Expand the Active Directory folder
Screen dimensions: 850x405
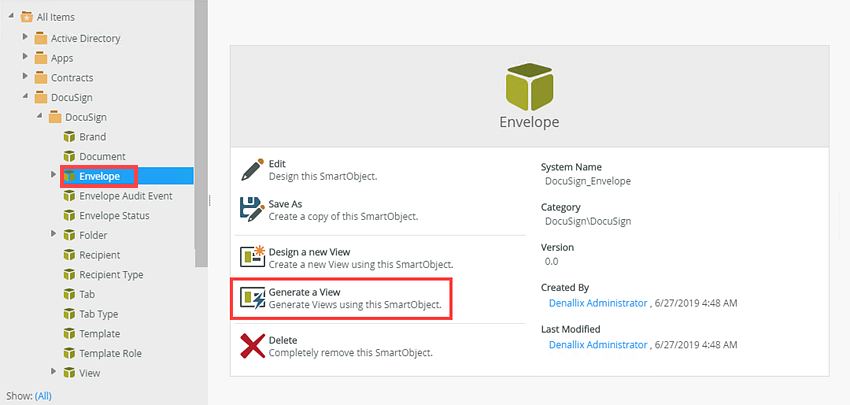[26, 38]
